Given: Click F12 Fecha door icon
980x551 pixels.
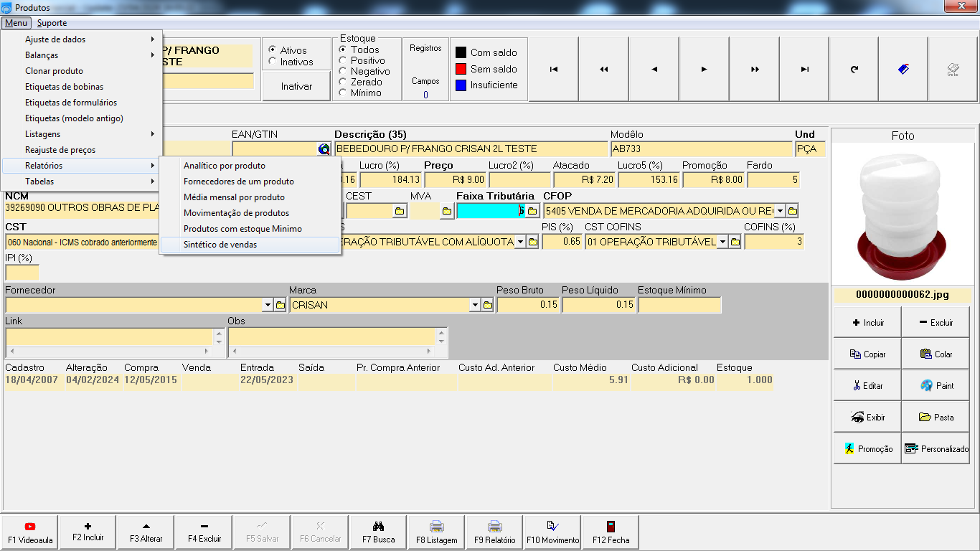Looking at the screenshot, I should pos(611,532).
